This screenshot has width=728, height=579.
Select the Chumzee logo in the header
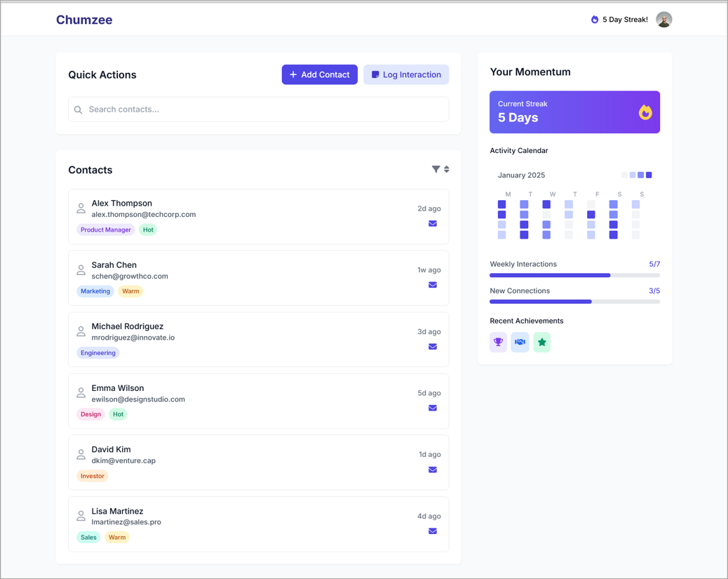click(84, 20)
